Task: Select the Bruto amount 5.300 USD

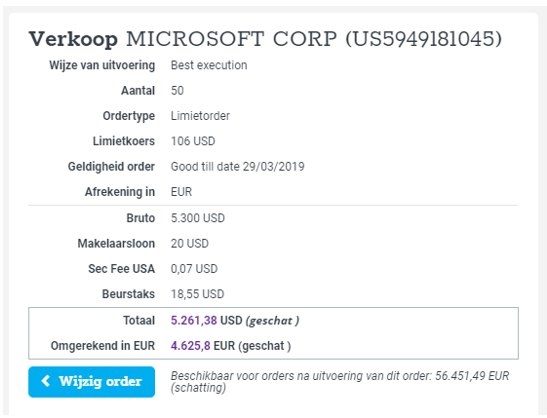Action: pyautogui.click(x=198, y=218)
